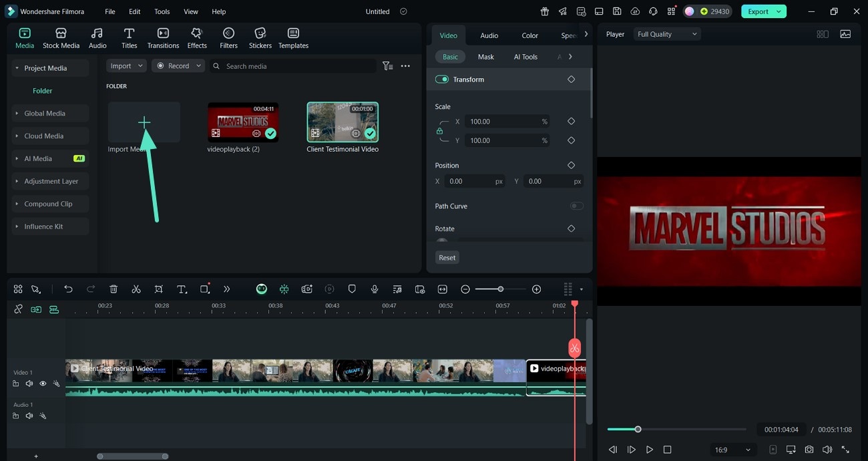Expand the Compound Clip section
868x461 pixels.
tap(49, 204)
